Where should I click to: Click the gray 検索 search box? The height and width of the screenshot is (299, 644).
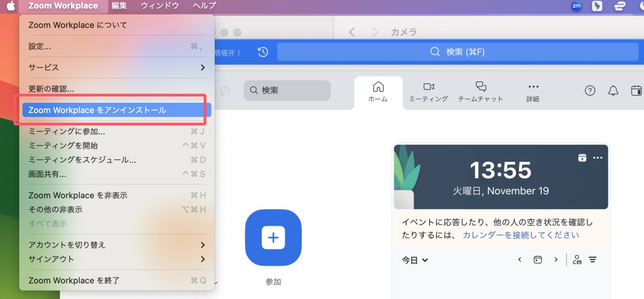coord(287,90)
